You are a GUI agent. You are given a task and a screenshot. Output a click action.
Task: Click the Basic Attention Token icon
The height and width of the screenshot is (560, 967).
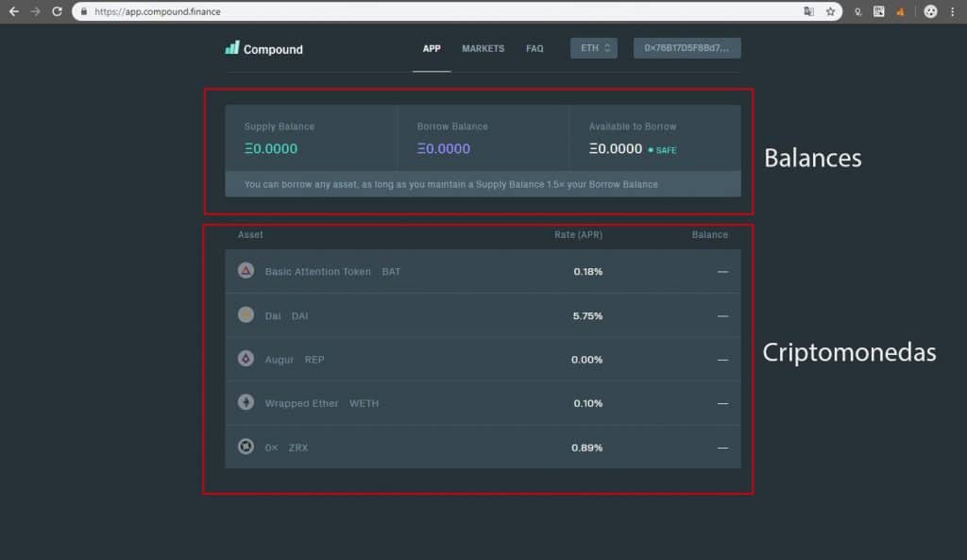(246, 270)
